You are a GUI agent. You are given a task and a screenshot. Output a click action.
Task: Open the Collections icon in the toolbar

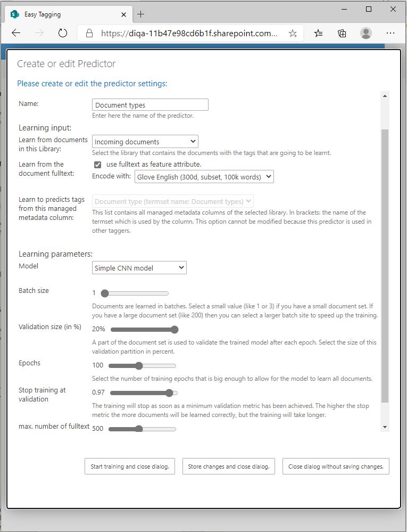(x=342, y=33)
